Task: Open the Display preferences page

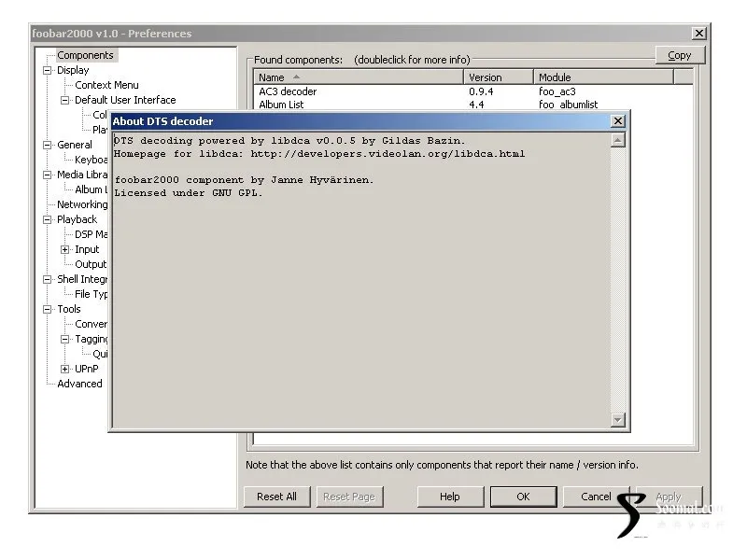Action: (73, 70)
